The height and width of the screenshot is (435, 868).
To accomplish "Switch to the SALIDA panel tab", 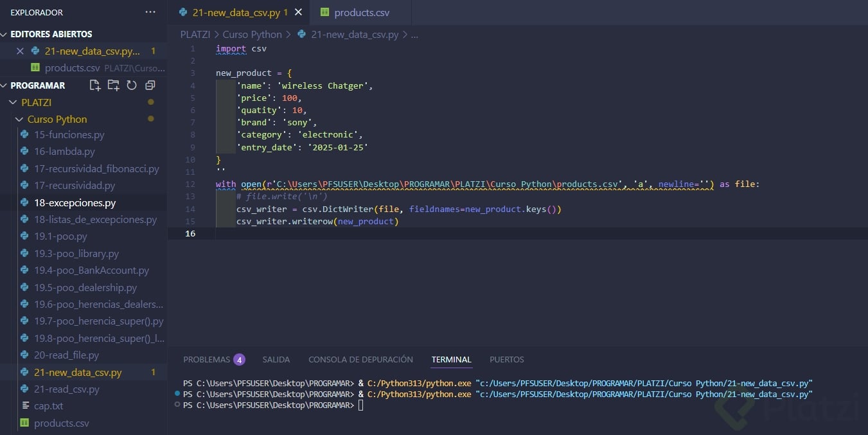I will point(276,360).
